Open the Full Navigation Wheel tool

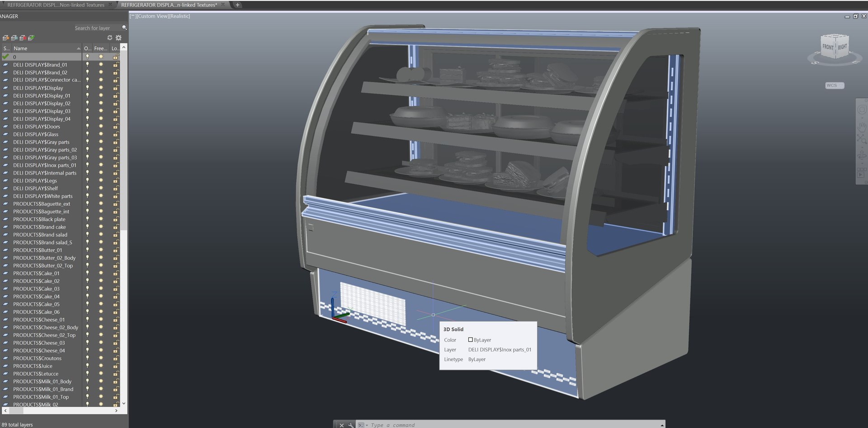862,110
